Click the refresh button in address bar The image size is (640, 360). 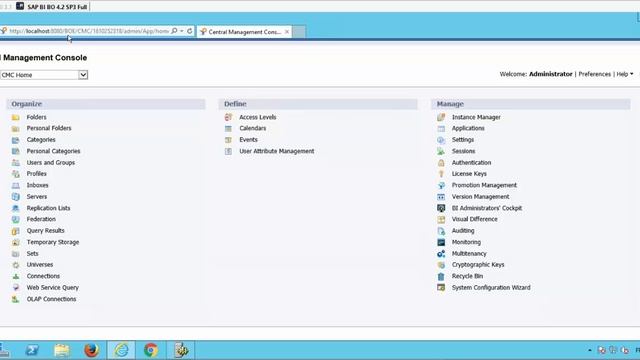pyautogui.click(x=190, y=31)
